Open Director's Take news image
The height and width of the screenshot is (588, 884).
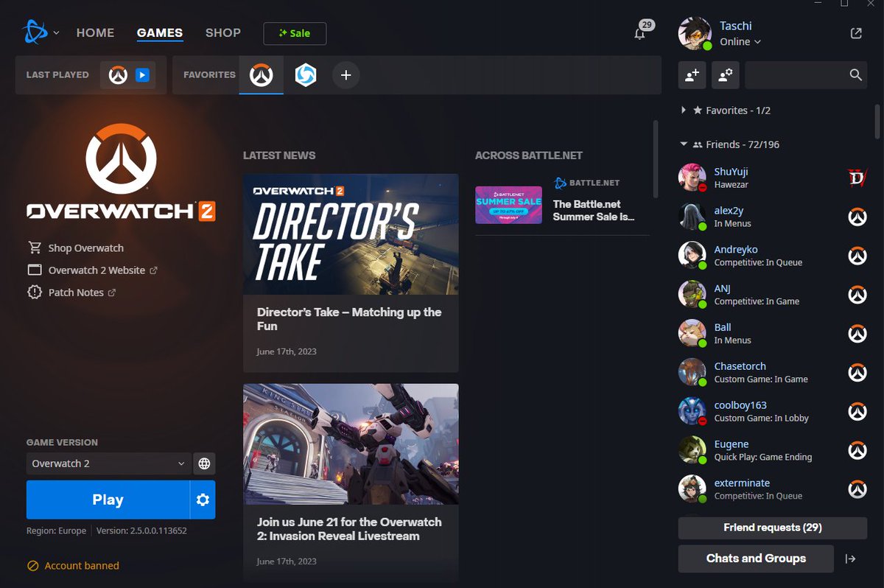point(351,234)
